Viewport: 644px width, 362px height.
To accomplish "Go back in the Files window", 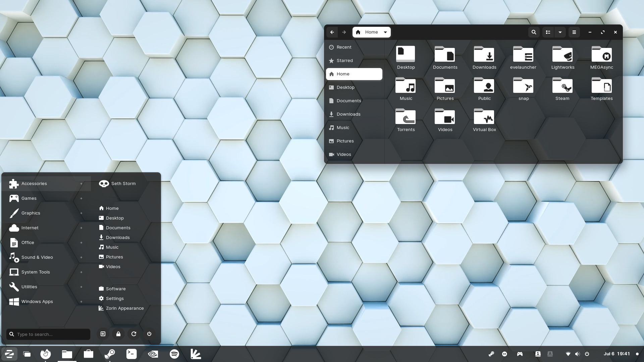I will point(332,32).
